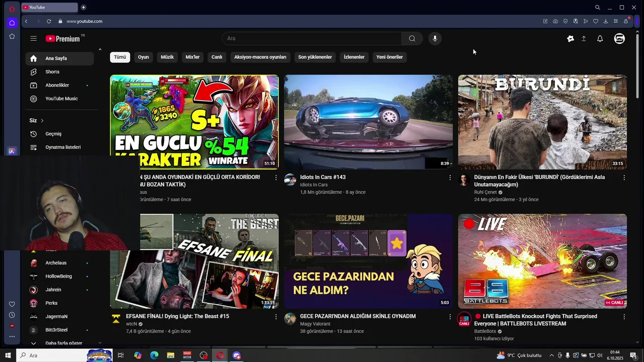Select the Yeni öneriler chip

[389, 57]
